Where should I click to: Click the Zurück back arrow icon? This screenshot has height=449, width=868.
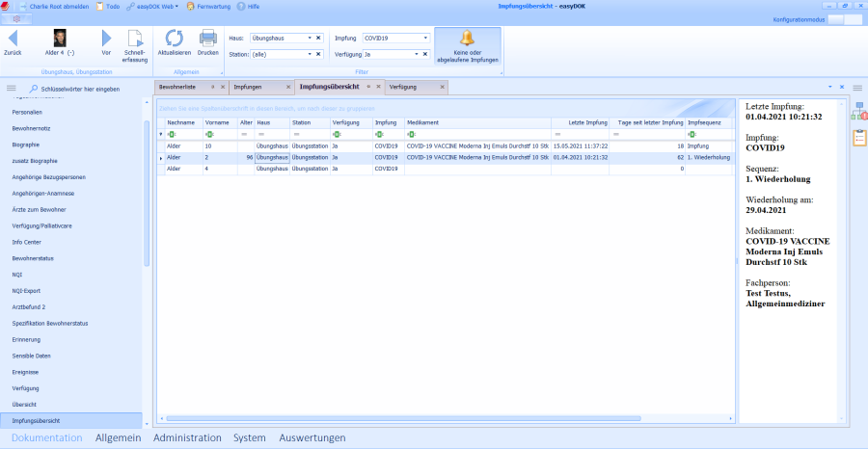click(13, 38)
